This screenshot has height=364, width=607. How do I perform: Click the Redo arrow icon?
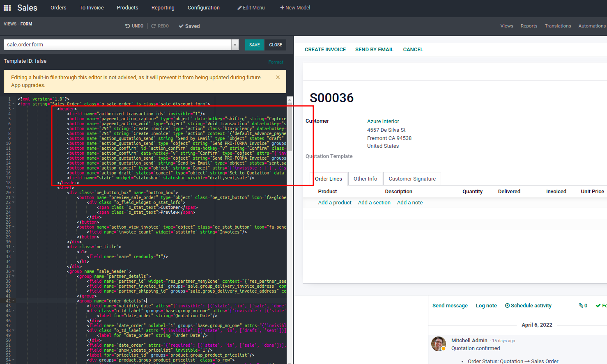154,26
